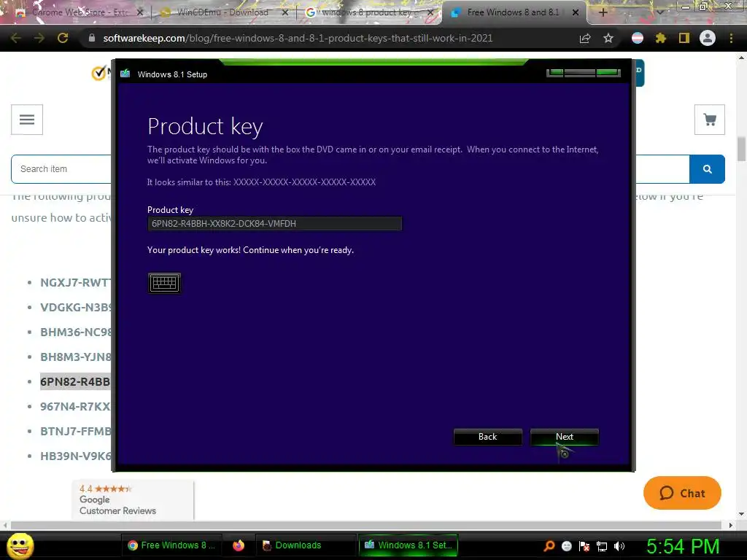The width and height of the screenshot is (747, 560).
Task: Click the highlighted 6PN82-R4BB key text
Action: coord(75,381)
